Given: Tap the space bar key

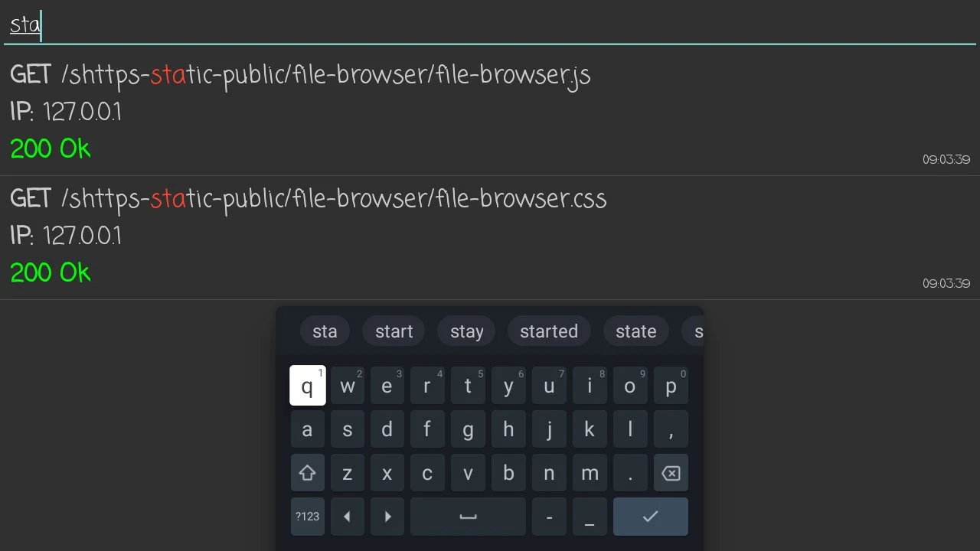Looking at the screenshot, I should [468, 517].
